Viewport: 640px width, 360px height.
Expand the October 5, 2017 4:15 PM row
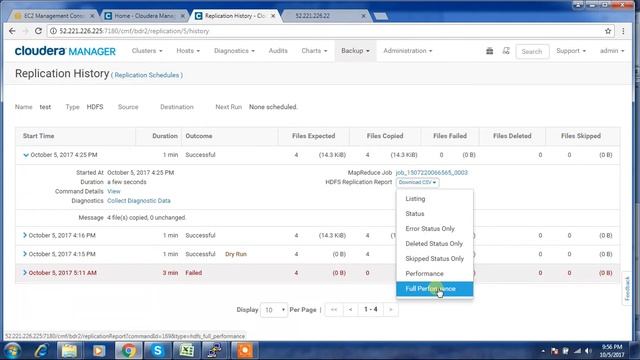[25, 254]
